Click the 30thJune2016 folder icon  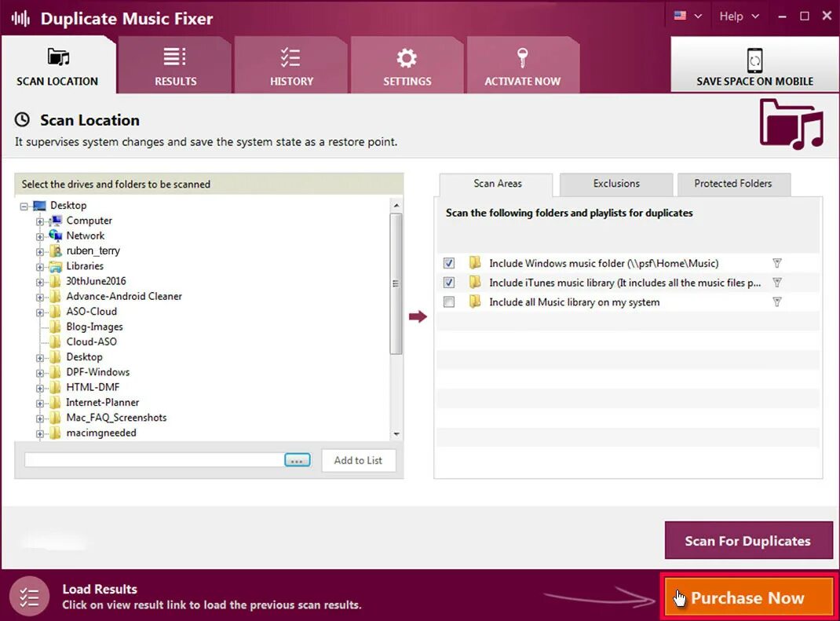[x=55, y=281]
